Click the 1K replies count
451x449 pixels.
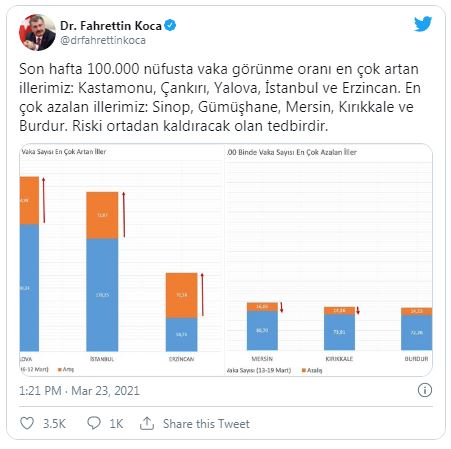point(116,424)
